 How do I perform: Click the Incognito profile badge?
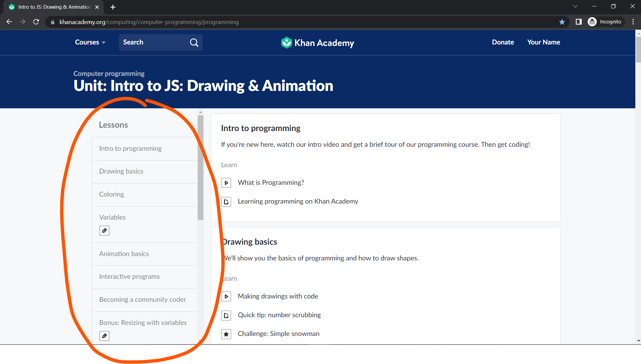click(605, 21)
